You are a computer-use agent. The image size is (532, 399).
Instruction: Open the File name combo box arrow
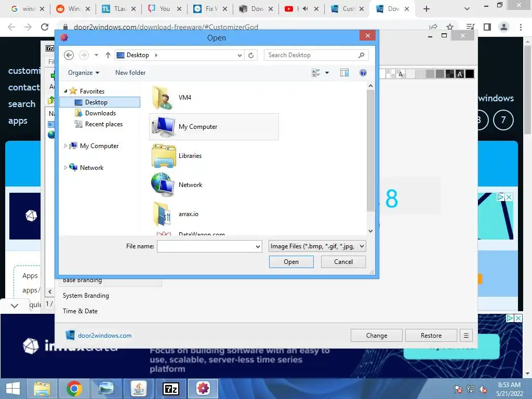pos(258,246)
